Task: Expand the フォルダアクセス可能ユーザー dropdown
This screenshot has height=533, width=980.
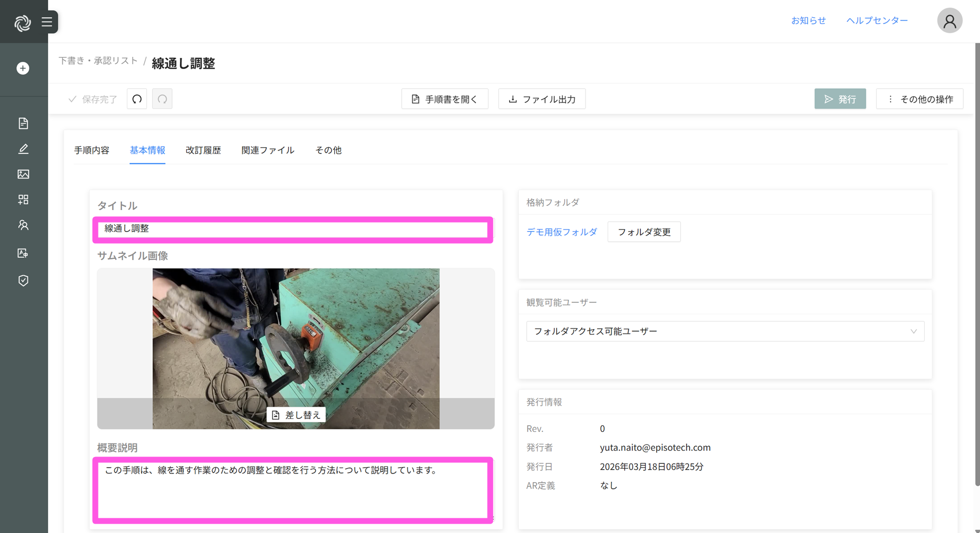Action: point(725,331)
